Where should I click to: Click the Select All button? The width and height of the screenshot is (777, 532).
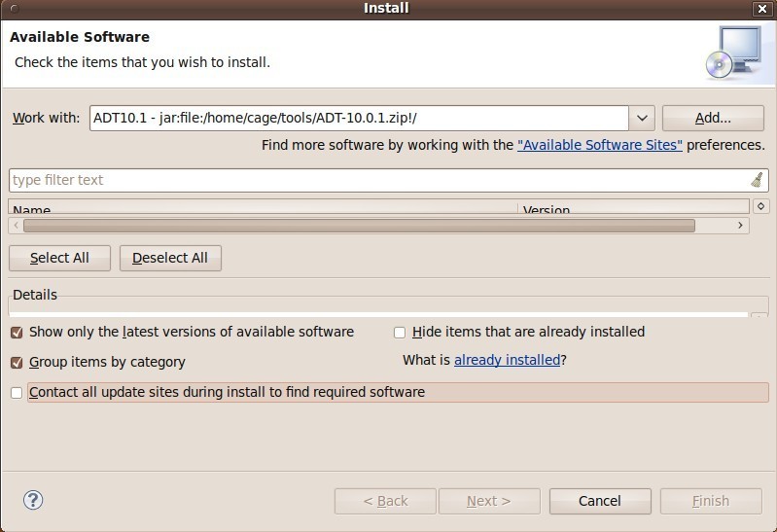59,258
